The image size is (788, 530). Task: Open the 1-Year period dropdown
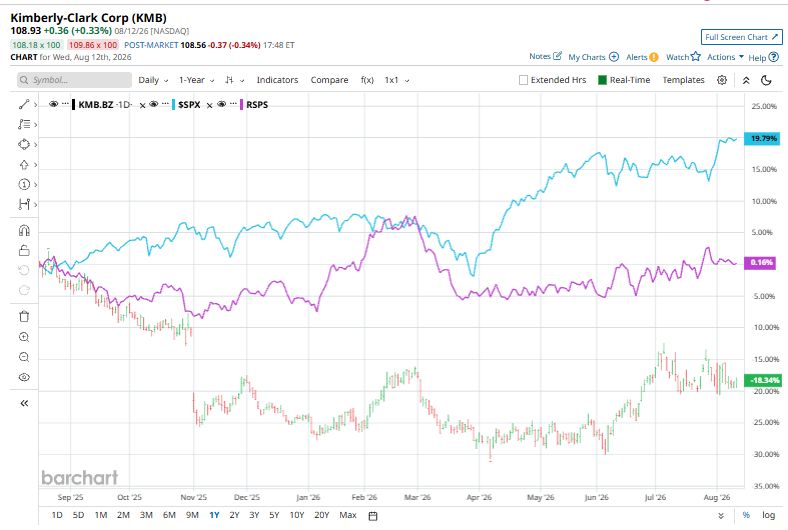point(196,80)
